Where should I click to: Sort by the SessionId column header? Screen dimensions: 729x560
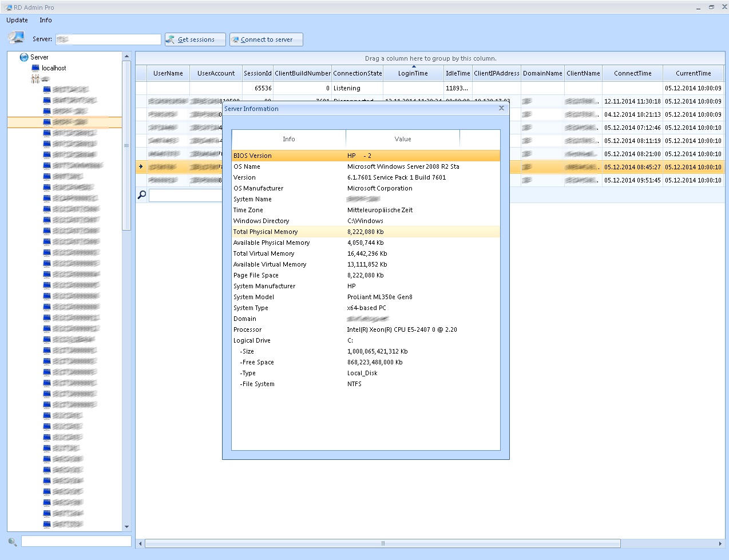257,73
